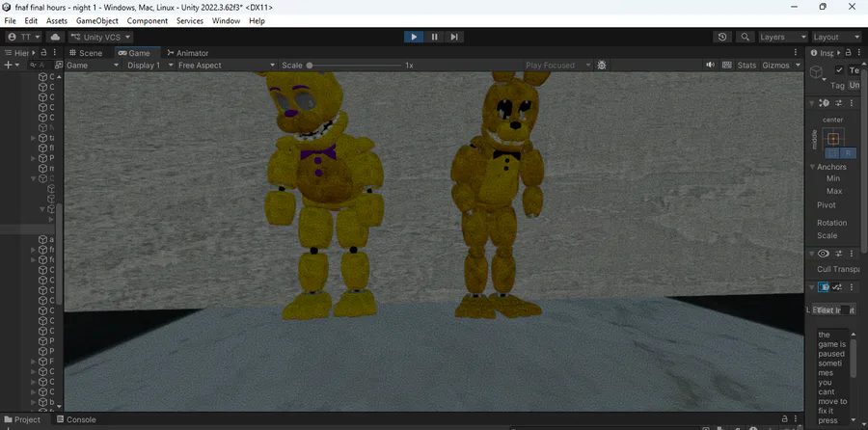Click the Hierarchy search-by-type icon
Image resolution: width=868 pixels, height=430 pixels.
[59, 66]
